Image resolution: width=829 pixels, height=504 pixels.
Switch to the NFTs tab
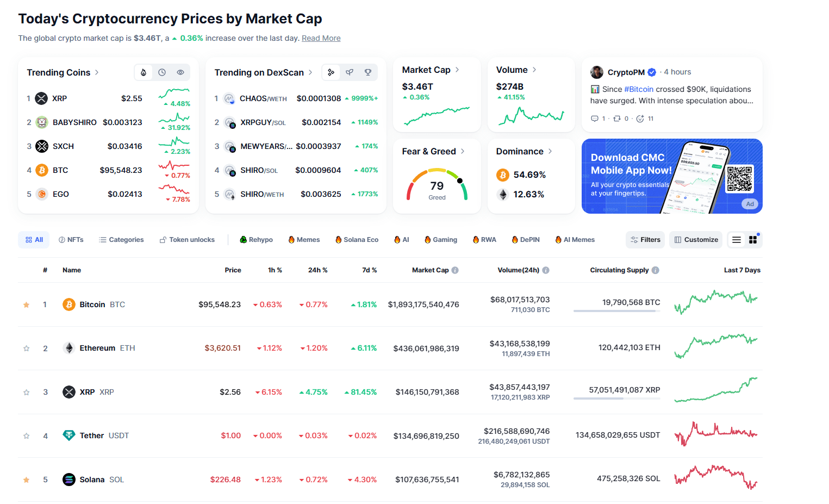click(x=71, y=239)
